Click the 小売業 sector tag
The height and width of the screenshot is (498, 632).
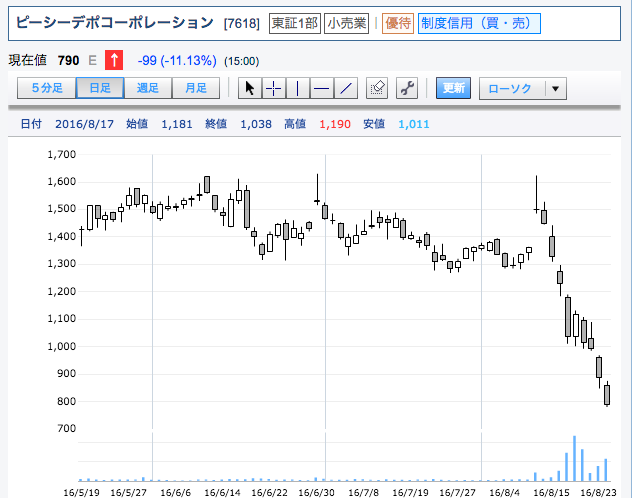pyautogui.click(x=346, y=23)
